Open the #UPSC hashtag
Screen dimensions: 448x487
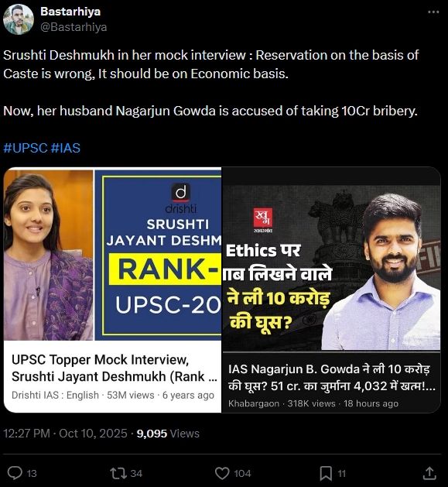[x=26, y=148]
